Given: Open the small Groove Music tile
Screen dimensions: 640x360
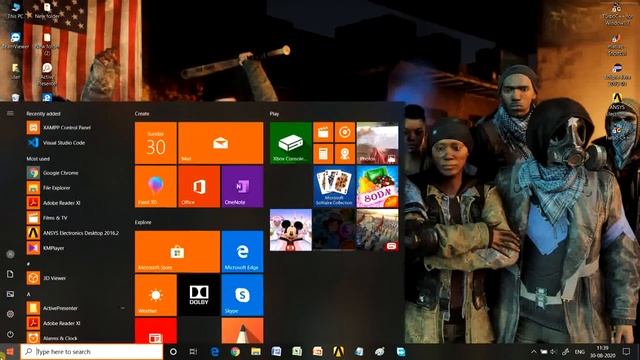Looking at the screenshot, I should (345, 132).
